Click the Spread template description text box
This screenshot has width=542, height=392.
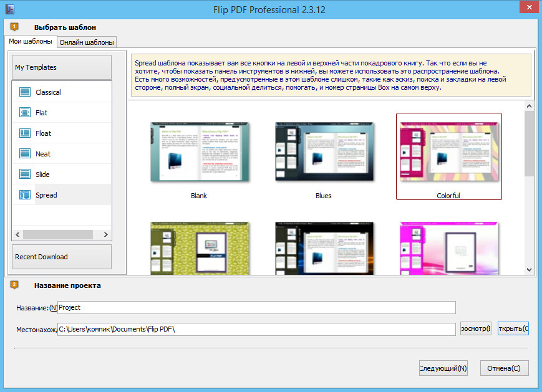tap(331, 75)
